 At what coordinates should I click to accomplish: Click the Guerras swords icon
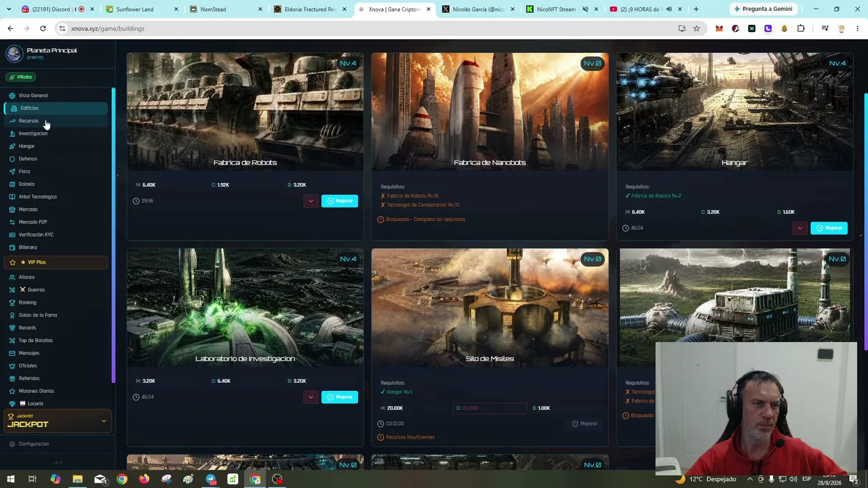coord(12,290)
